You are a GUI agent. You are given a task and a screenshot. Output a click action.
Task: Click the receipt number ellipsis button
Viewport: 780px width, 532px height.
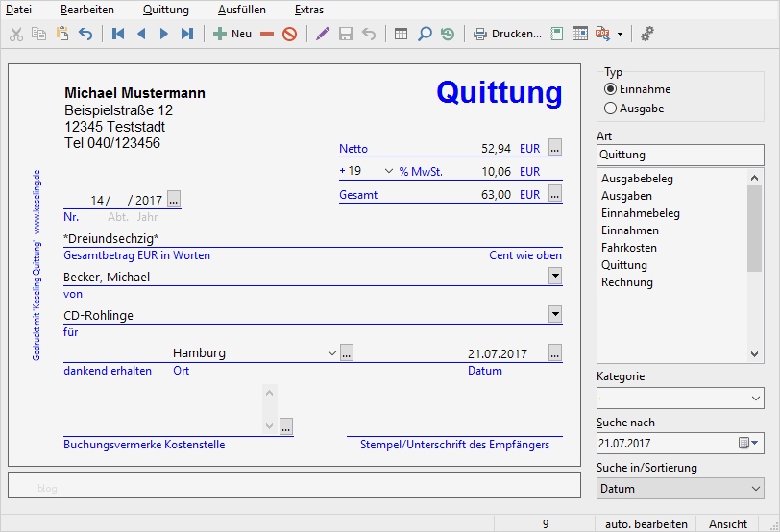pos(174,199)
